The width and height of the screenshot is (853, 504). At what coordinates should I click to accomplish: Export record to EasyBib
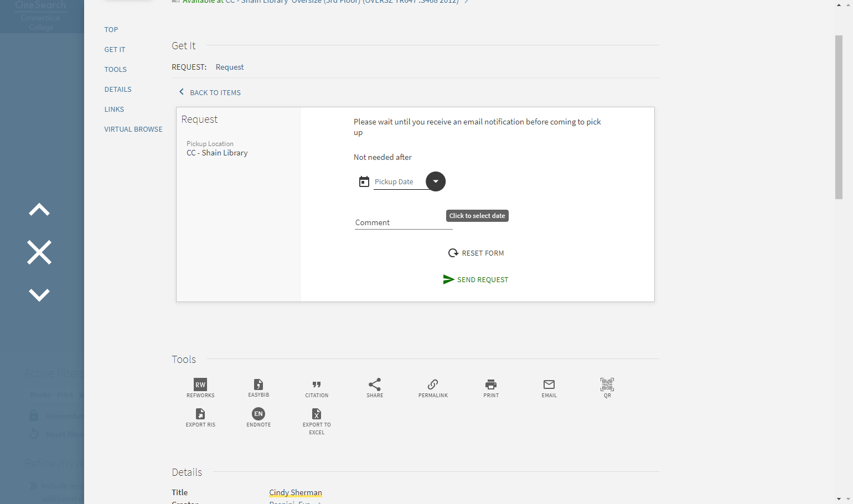259,388
